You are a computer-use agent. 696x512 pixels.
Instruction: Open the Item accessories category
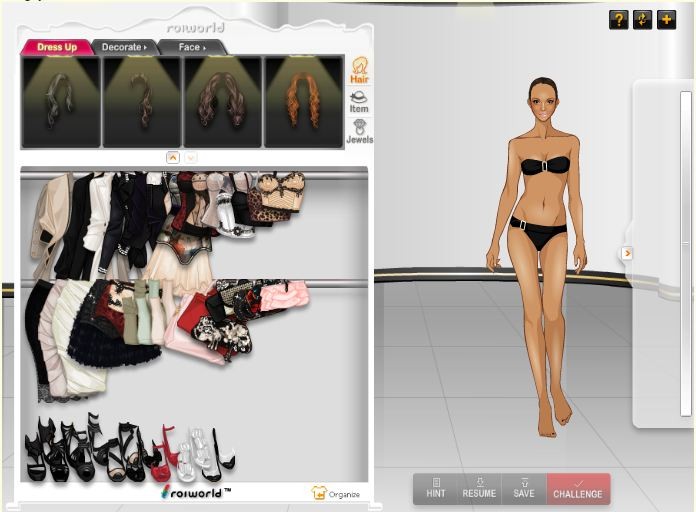358,100
